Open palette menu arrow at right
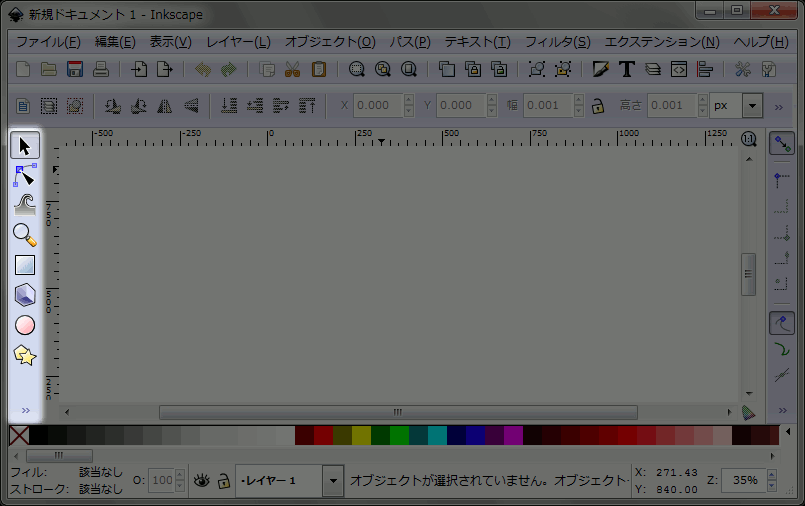 click(788, 431)
